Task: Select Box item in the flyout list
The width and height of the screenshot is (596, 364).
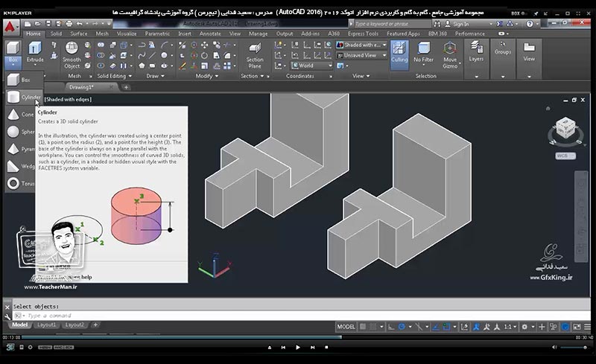Action: pos(24,80)
